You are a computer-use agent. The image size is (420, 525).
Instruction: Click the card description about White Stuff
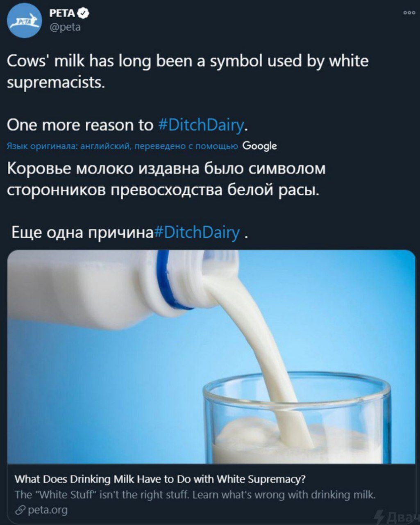coord(195,495)
